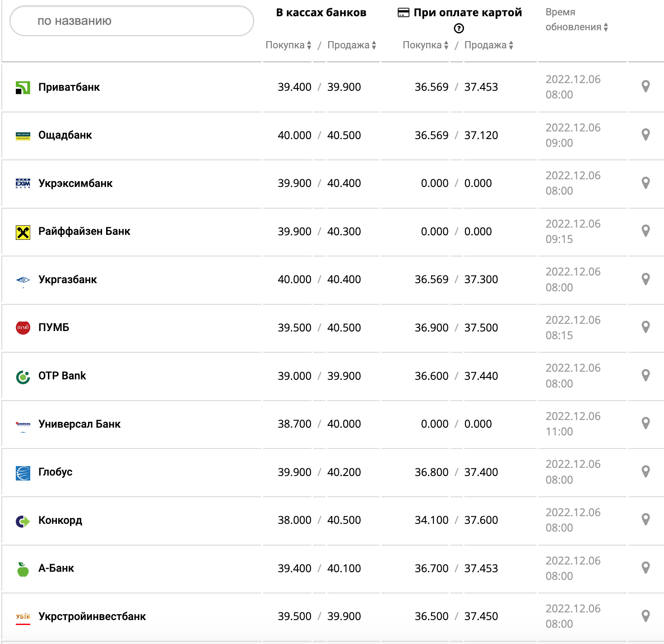Sort by cash desk Покупка rate

tap(288, 45)
